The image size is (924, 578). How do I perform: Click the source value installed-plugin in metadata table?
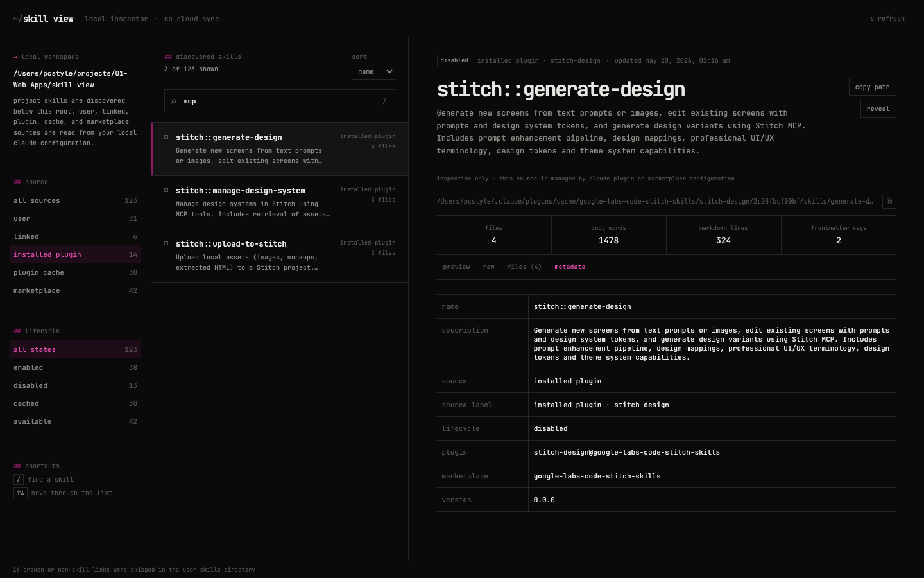click(x=568, y=381)
